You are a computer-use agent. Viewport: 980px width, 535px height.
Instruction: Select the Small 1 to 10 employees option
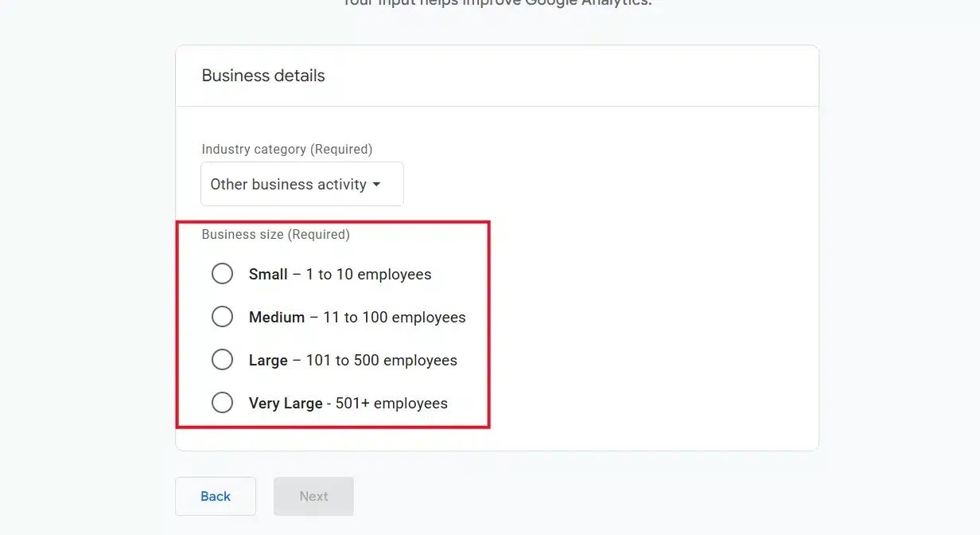(x=222, y=274)
